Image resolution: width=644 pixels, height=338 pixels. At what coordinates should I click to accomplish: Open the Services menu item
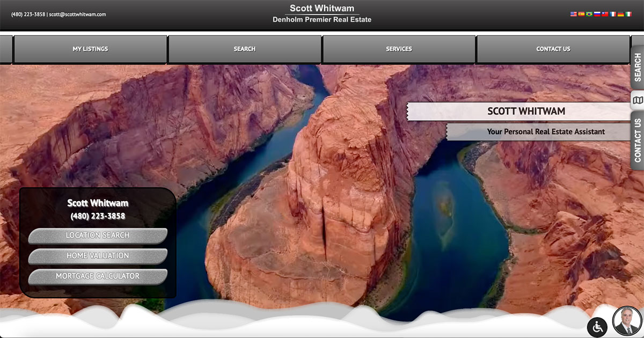point(399,49)
